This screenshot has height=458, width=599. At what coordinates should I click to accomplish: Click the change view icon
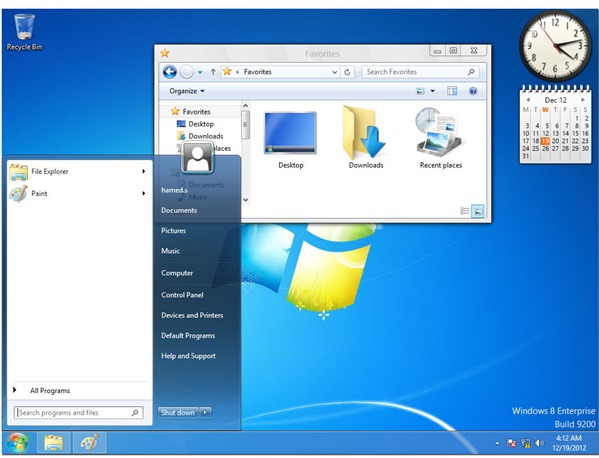[420, 91]
